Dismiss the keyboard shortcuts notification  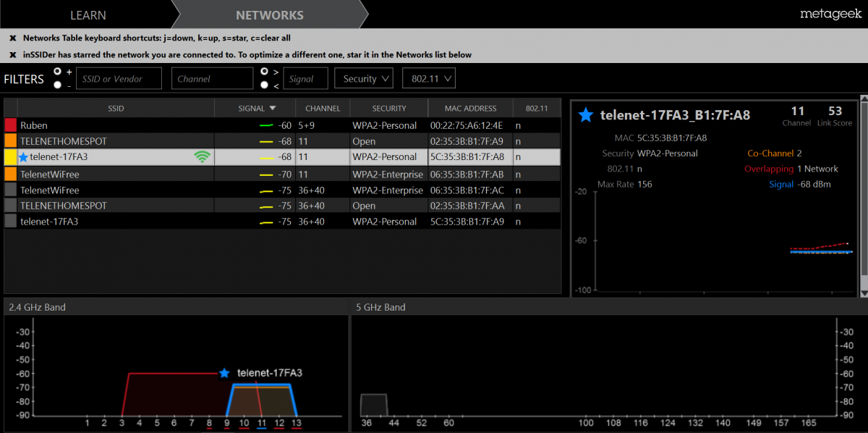pyautogui.click(x=13, y=38)
